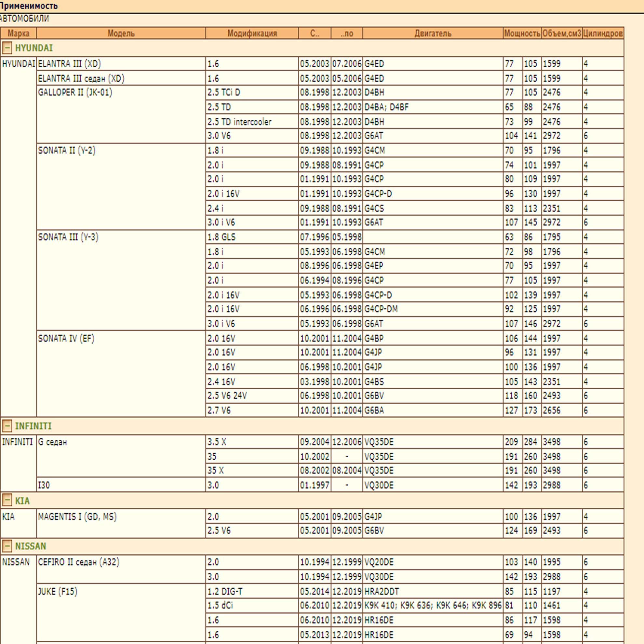644x644 pixels.
Task: Select the MAGENTIS I (GD, MS) model cell
Action: click(77, 517)
